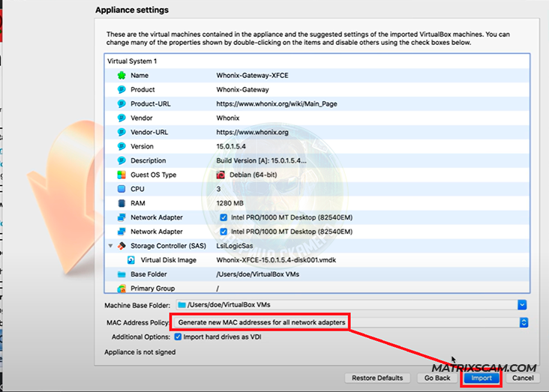549x392 pixels.
Task: Select the Virtual System 1 header row
Action: coord(316,61)
